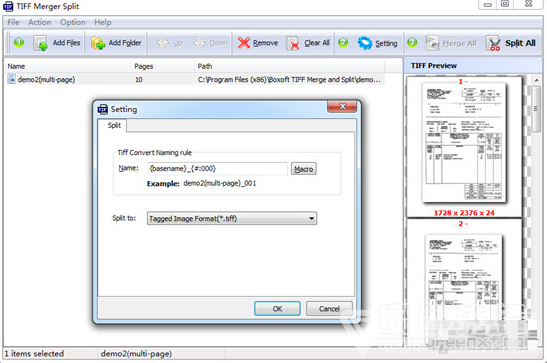This screenshot has height=363, width=547.
Task: Close the Setting dialog with red X
Action: pos(342,107)
